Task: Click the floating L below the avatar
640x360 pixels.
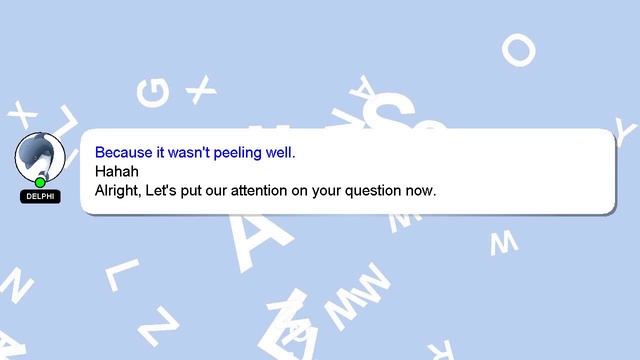Action: coord(122,275)
